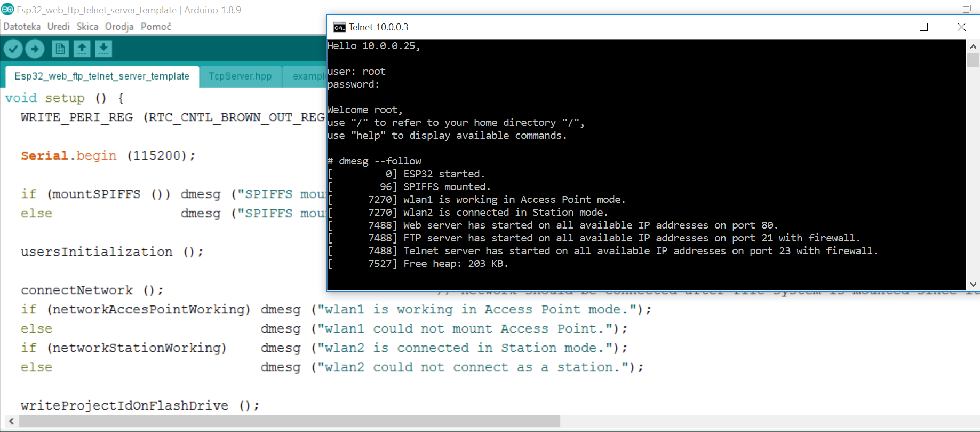
Task: Click 'usersInitialization ();' code line
Action: pyautogui.click(x=112, y=252)
